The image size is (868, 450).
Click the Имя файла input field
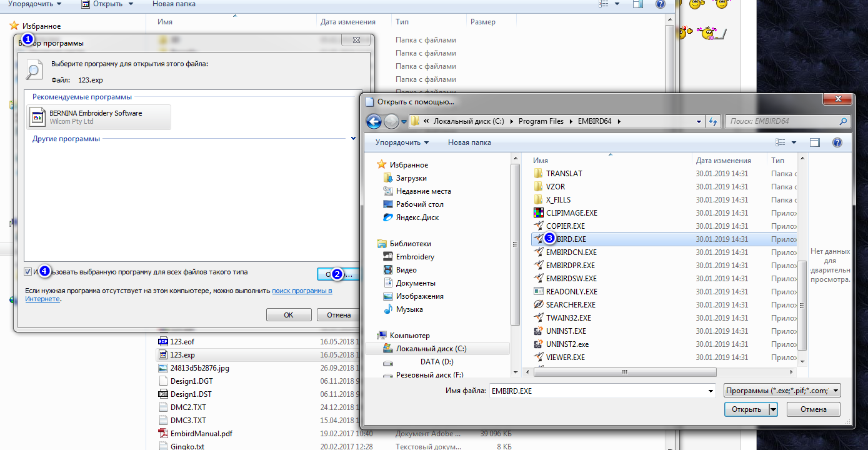tap(597, 391)
